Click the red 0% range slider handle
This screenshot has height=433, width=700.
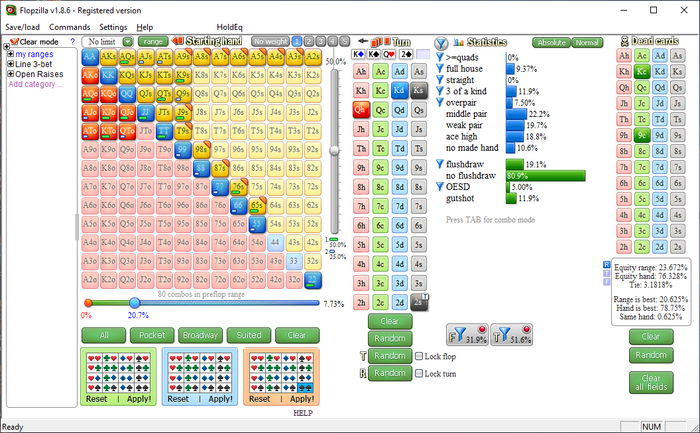88,303
